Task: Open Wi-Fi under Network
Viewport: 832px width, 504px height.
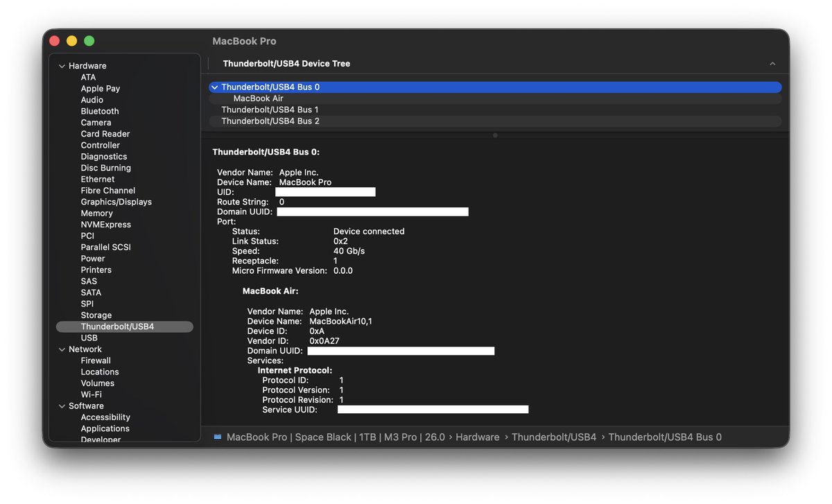Action: (x=92, y=394)
